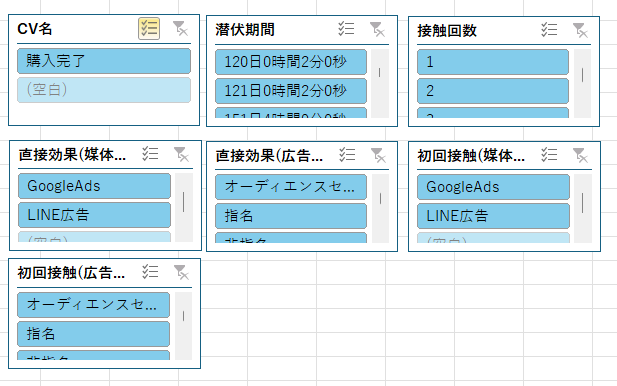The image size is (617, 386).
Task: Toggle multi-select in 初回接触(媒体 slicer
Action: point(549,155)
